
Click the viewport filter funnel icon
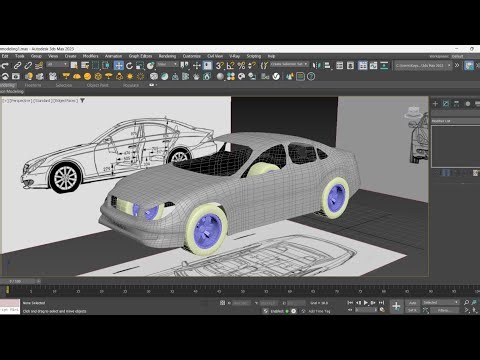point(82,100)
